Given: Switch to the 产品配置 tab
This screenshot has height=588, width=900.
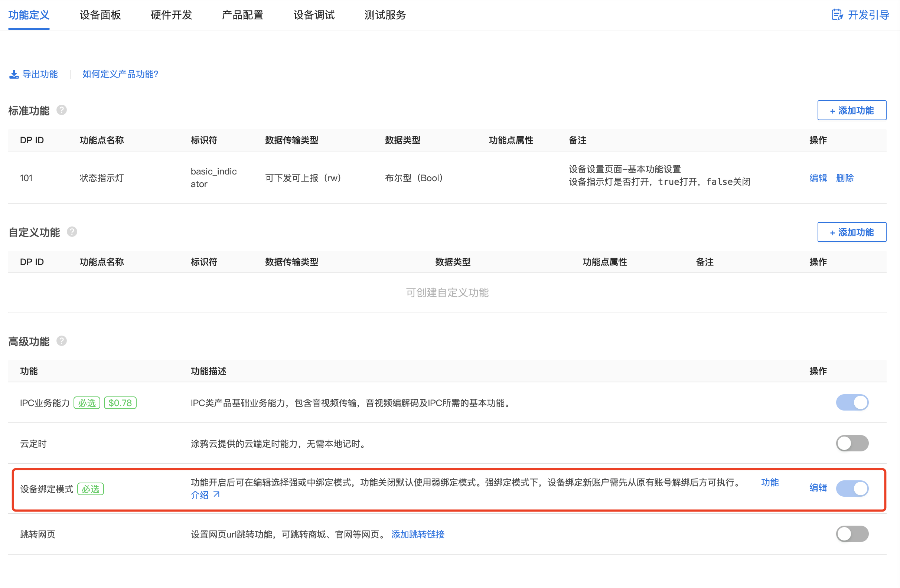Looking at the screenshot, I should click(x=242, y=15).
